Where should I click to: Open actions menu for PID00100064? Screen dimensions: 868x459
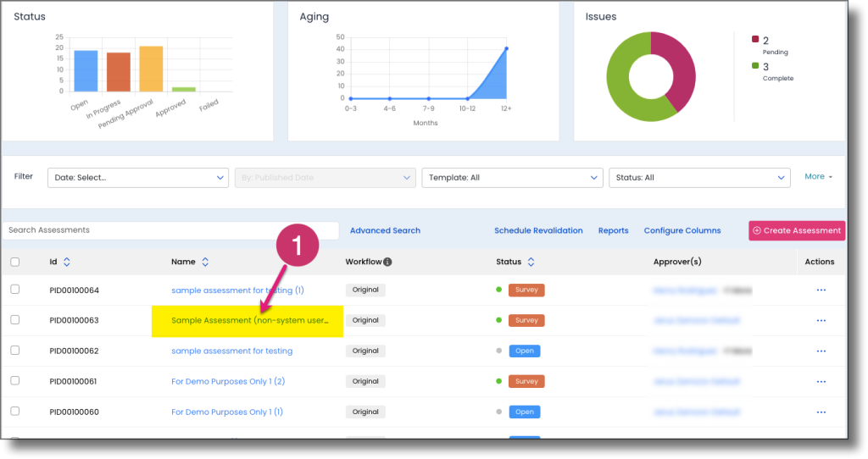point(821,290)
